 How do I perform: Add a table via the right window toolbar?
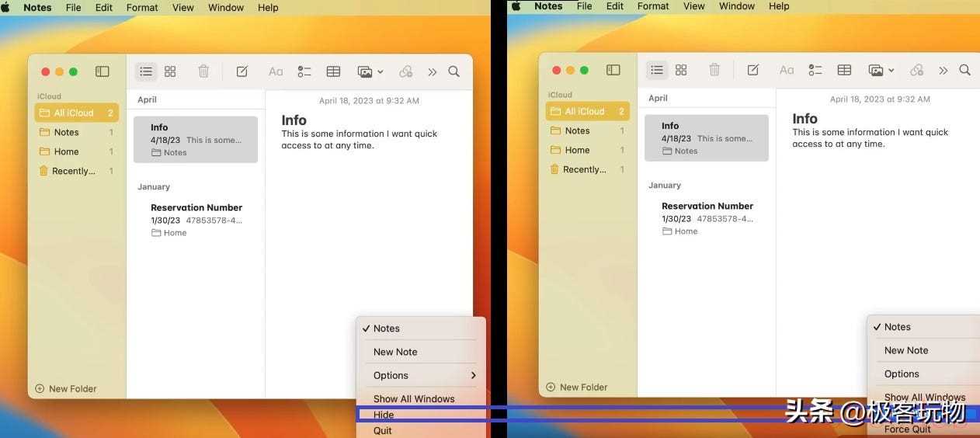coord(844,70)
